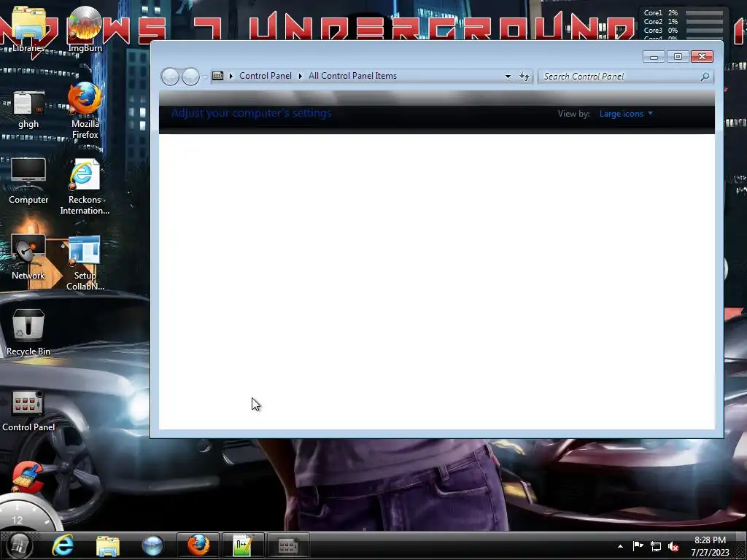
Task: Open the Windows Start orb
Action: 18,545
